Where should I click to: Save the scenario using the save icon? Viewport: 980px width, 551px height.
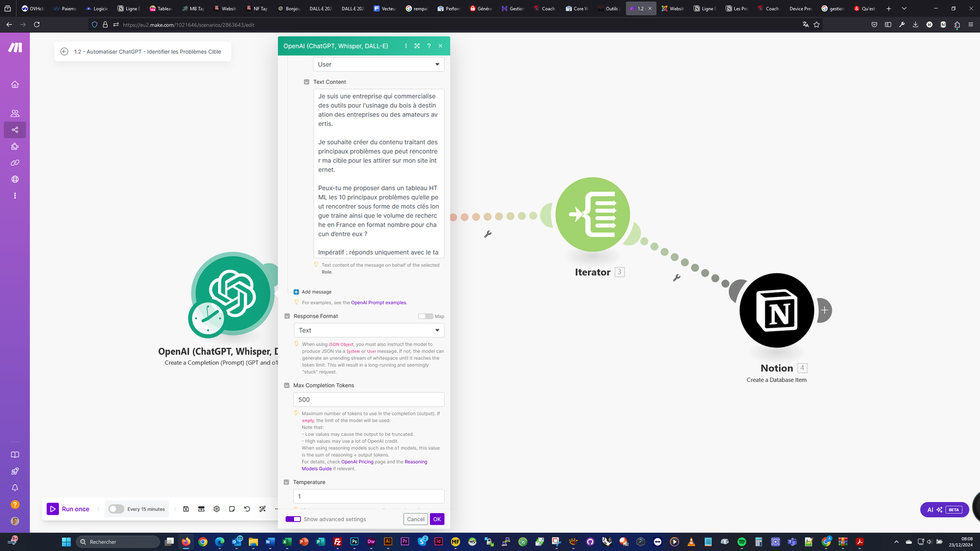186,509
